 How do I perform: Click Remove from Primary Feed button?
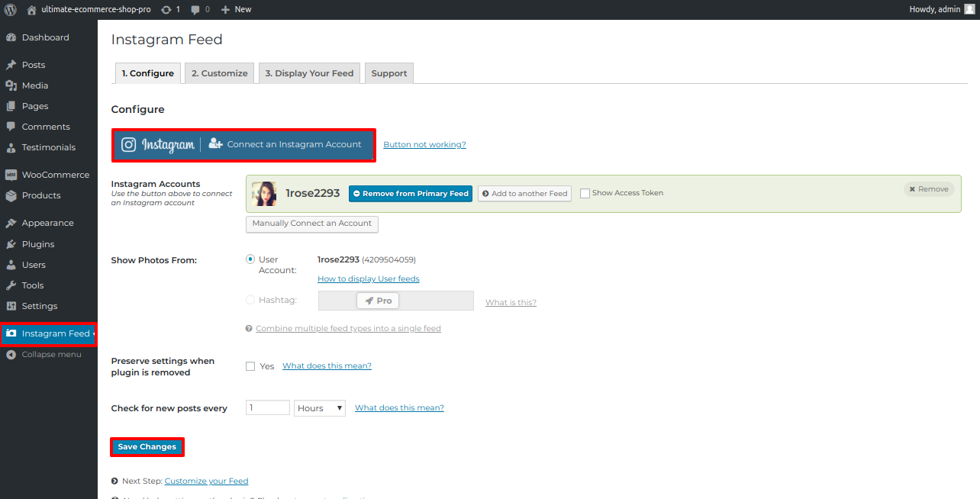411,194
